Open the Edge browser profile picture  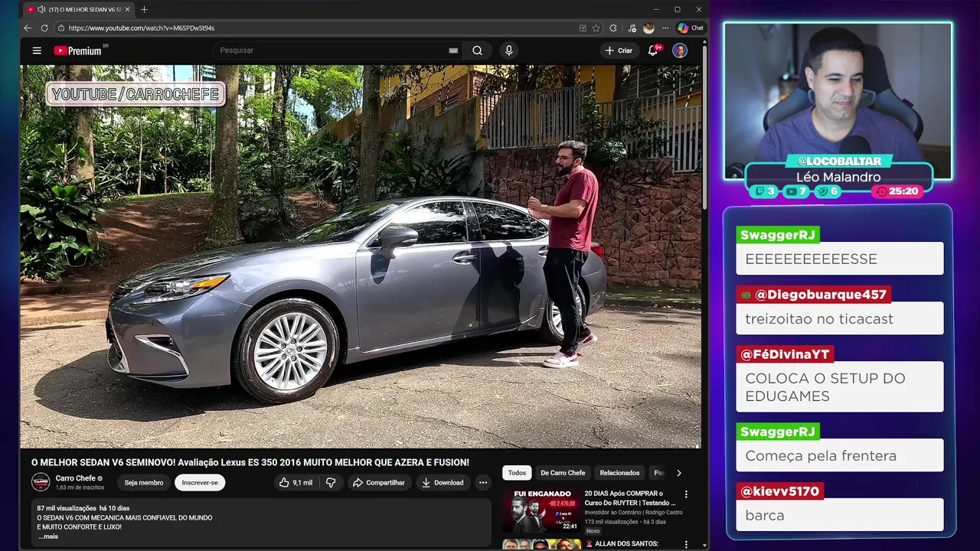[648, 28]
